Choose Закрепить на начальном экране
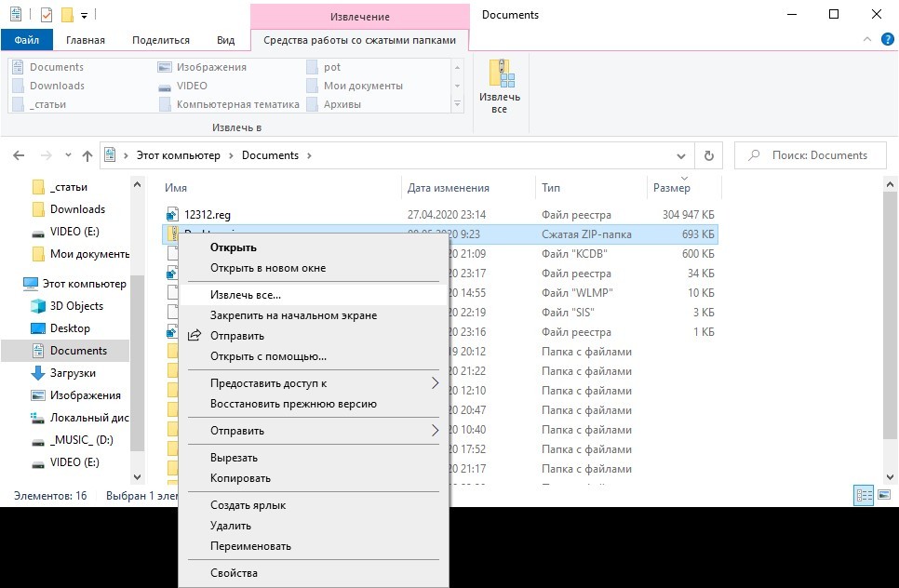899x588 pixels. (x=313, y=315)
